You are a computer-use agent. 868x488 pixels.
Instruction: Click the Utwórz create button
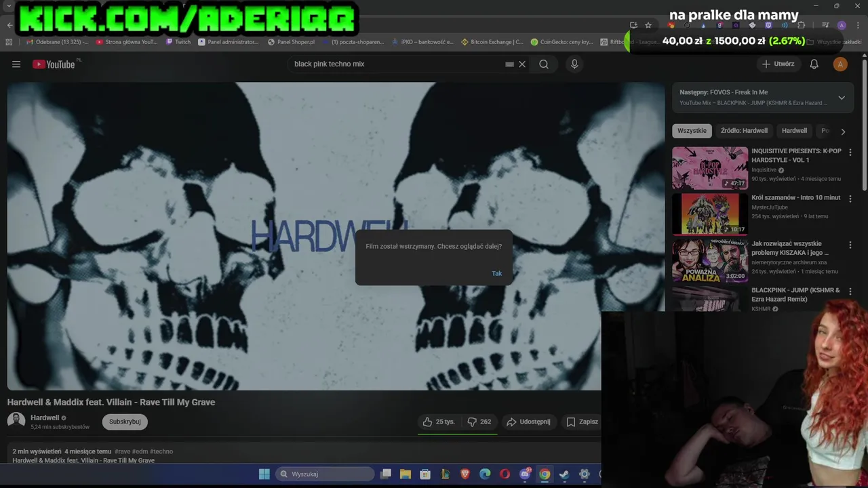pyautogui.click(x=778, y=64)
